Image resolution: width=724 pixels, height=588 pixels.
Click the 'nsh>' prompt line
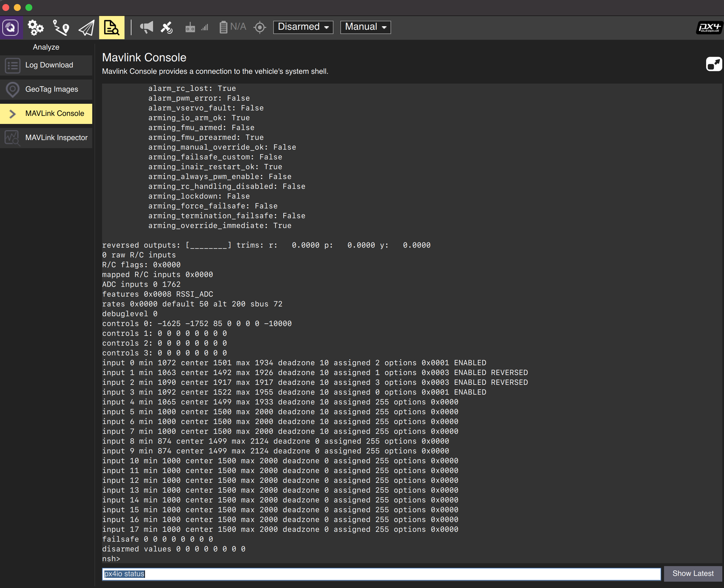coord(111,559)
